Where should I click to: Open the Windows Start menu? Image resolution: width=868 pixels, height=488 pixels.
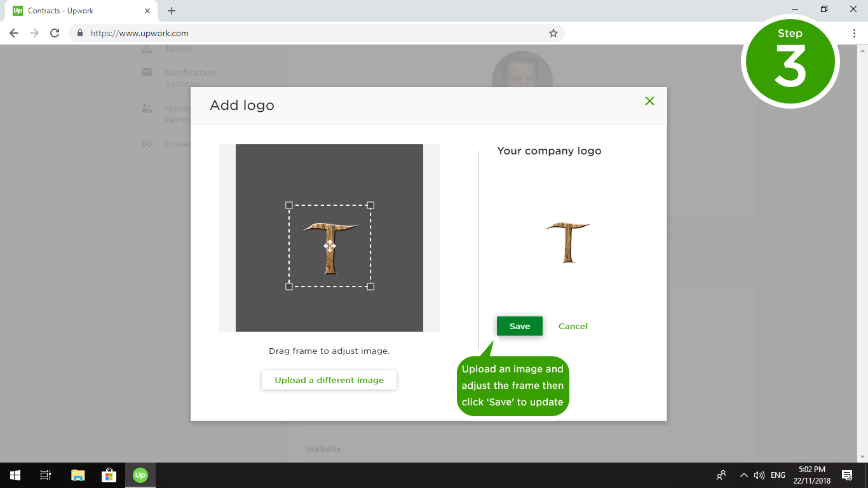(x=15, y=475)
